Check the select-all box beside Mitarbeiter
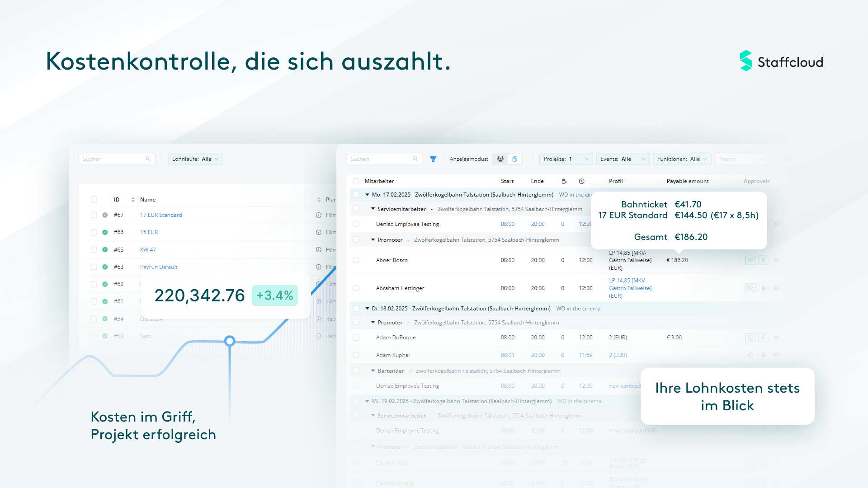Image resolution: width=868 pixels, height=488 pixels. click(x=356, y=181)
